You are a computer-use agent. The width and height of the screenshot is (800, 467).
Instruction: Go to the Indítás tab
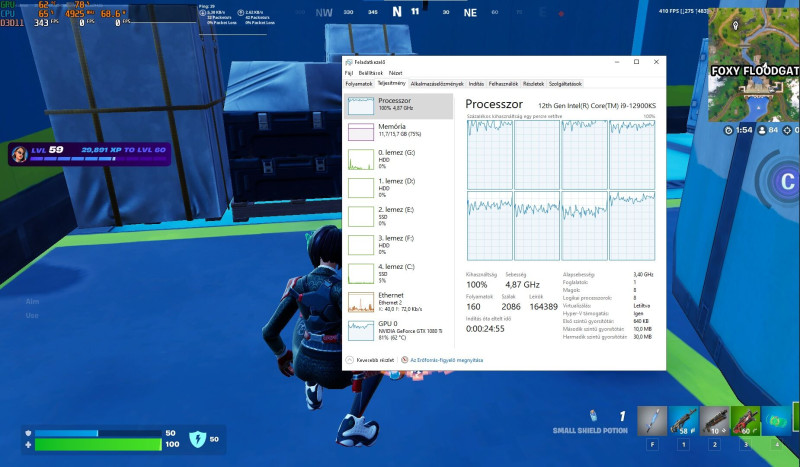[x=476, y=84]
